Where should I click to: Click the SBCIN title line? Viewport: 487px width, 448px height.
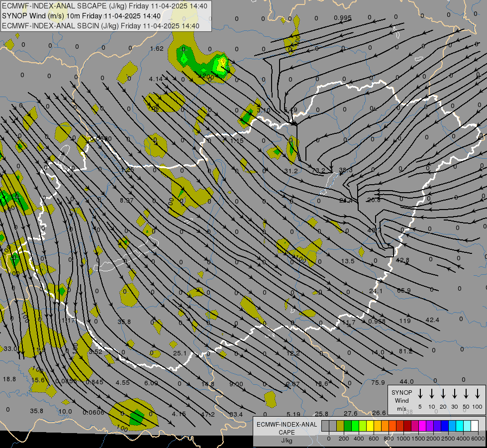100,26
